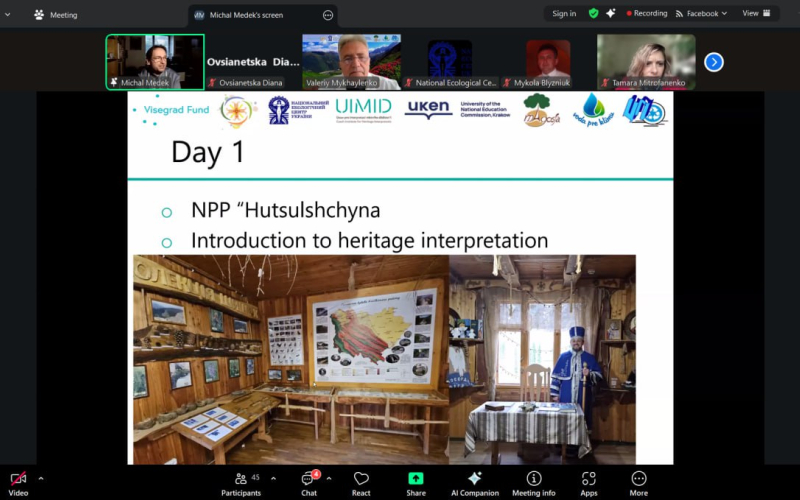800x500 pixels.
Task: Launch the AI Companion
Action: coord(474,482)
